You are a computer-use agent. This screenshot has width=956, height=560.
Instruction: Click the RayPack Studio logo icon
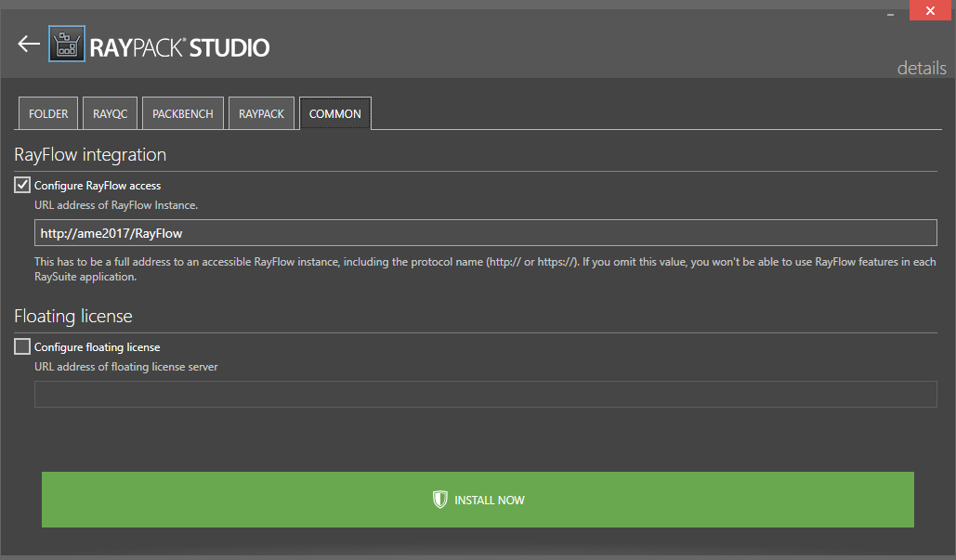click(x=65, y=45)
